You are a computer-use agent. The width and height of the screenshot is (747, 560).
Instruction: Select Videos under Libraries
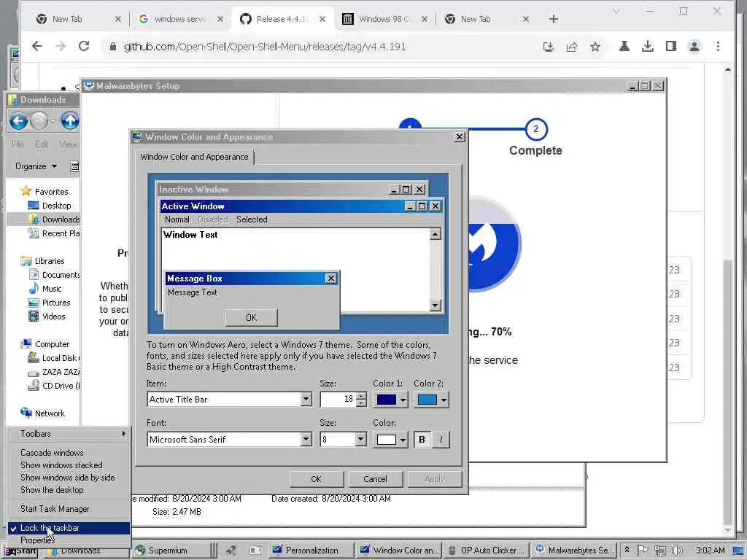point(53,316)
